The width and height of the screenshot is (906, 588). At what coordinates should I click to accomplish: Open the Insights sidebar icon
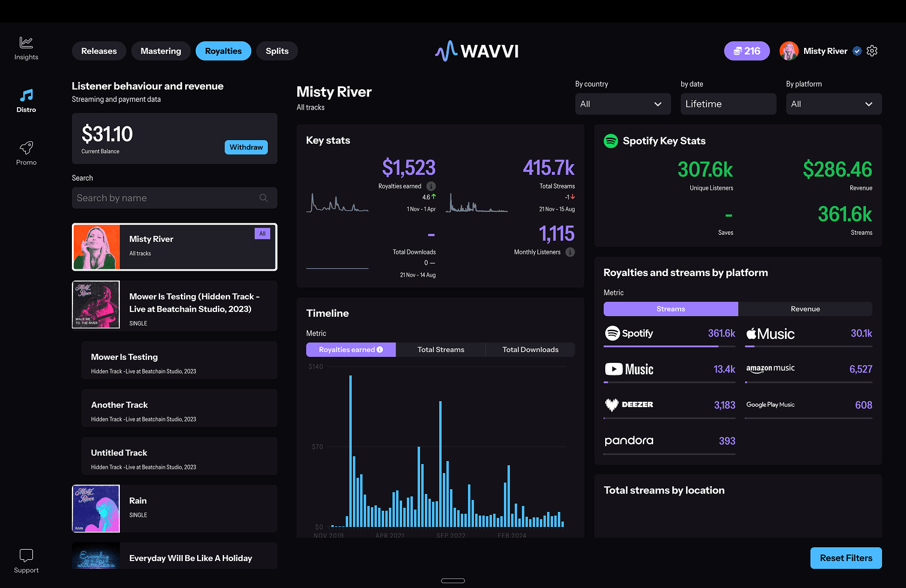[26, 43]
